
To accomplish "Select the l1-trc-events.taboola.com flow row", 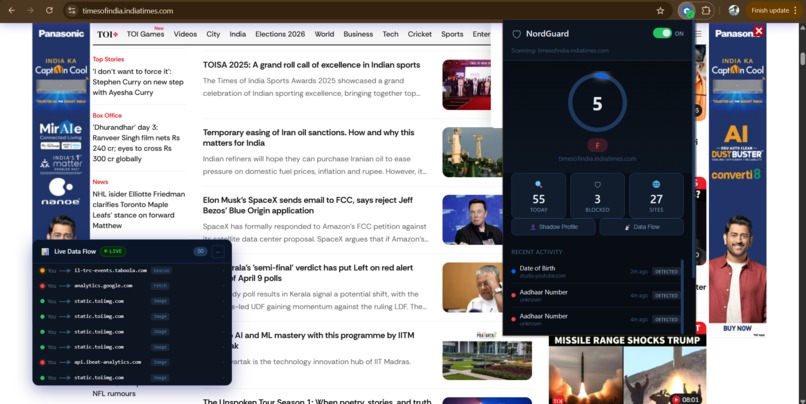I will 132,270.
